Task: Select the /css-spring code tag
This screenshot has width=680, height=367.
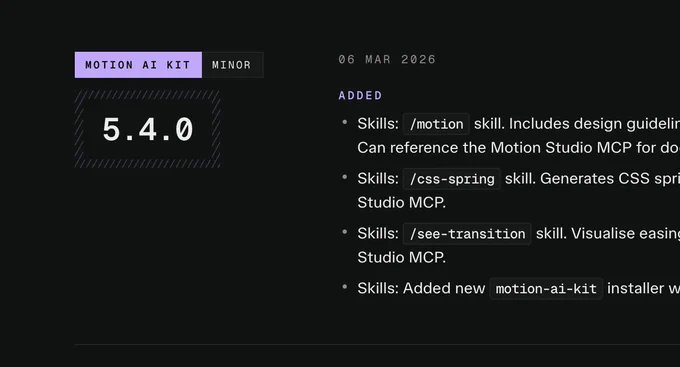Action: point(452,179)
